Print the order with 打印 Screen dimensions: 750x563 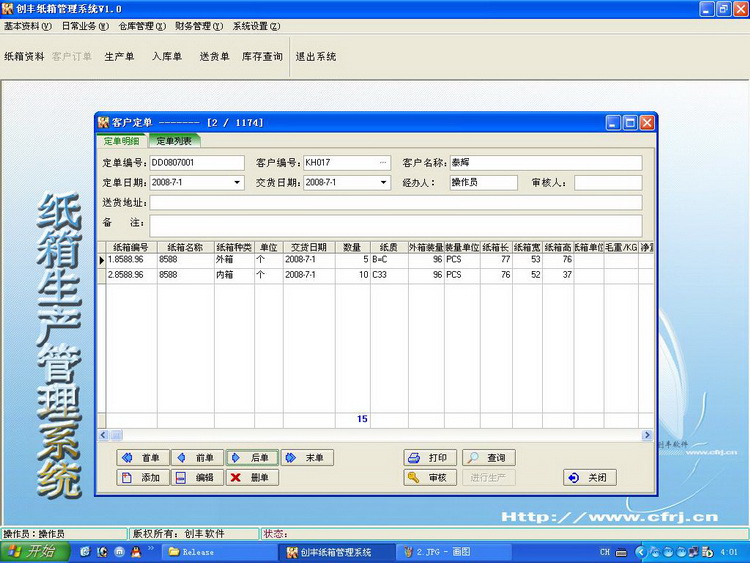click(430, 458)
